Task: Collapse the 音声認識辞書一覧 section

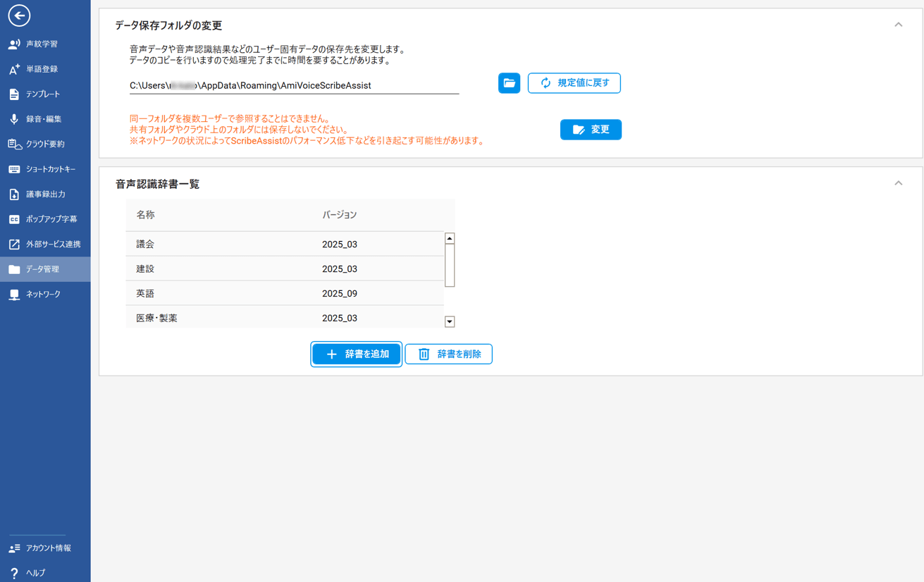Action: point(898,183)
